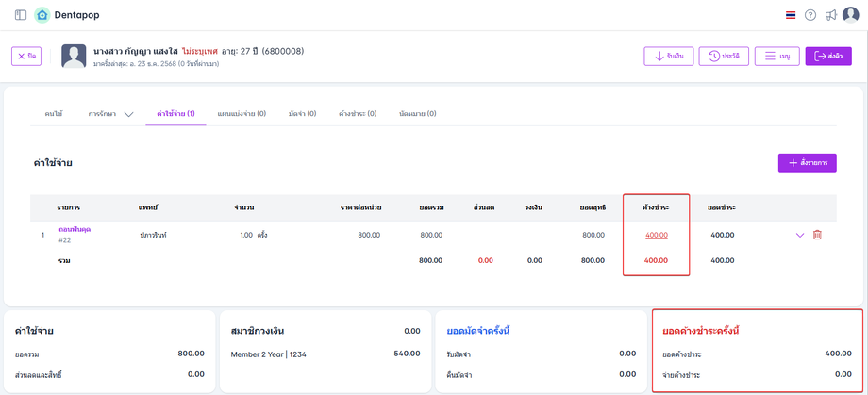868x395 pixels.
Task: Change language via Thai flag icon
Action: pos(790,15)
